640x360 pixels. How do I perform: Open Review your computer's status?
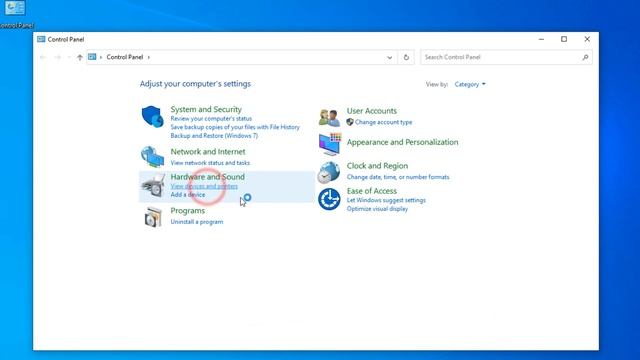point(211,118)
